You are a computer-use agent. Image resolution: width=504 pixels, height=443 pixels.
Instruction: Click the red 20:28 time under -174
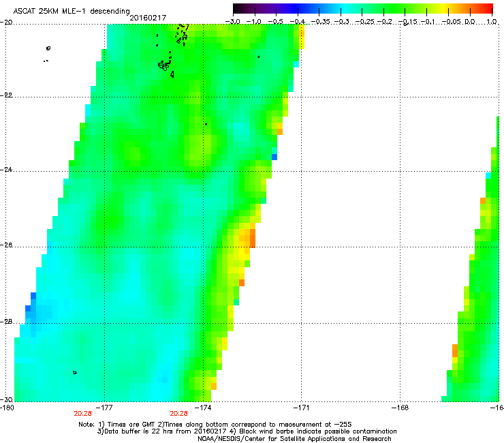click(x=178, y=414)
